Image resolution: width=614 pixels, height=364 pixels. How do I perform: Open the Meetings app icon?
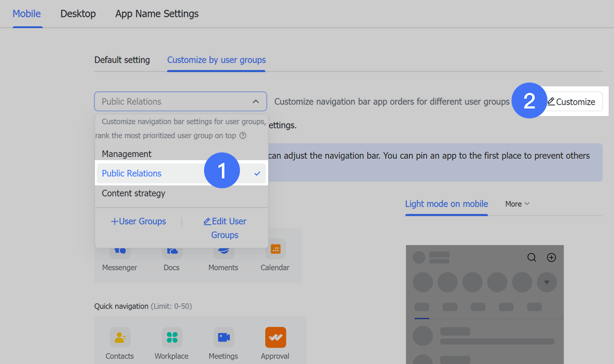click(x=223, y=337)
